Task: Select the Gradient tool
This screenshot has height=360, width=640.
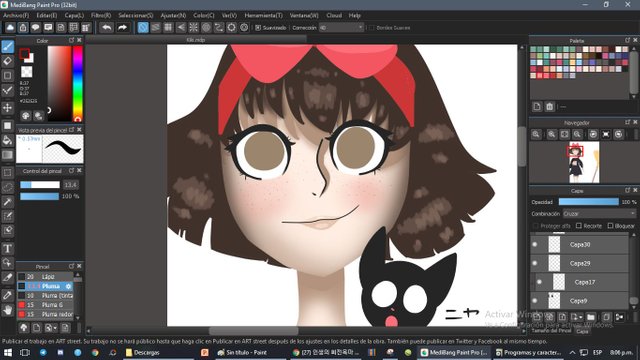Action: tap(7, 155)
